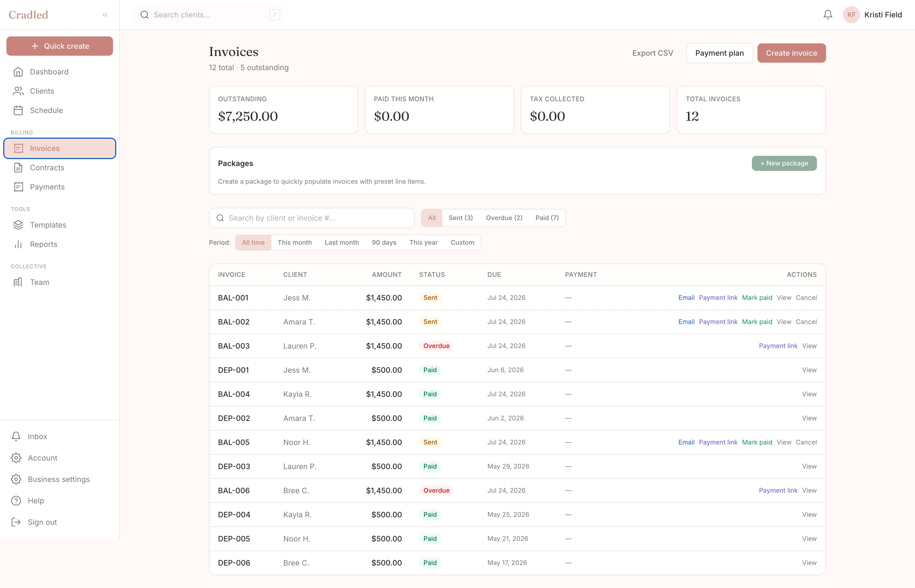Add a New package

(x=784, y=163)
